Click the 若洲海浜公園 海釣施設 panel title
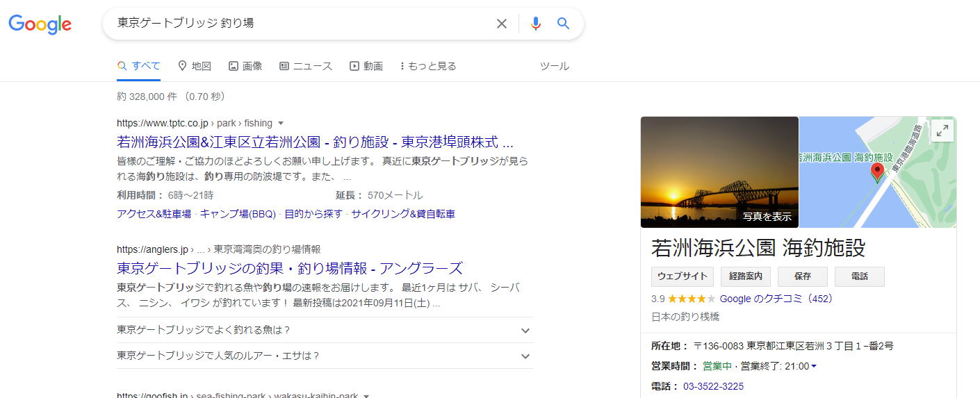This screenshot has height=398, width=980. [x=758, y=248]
